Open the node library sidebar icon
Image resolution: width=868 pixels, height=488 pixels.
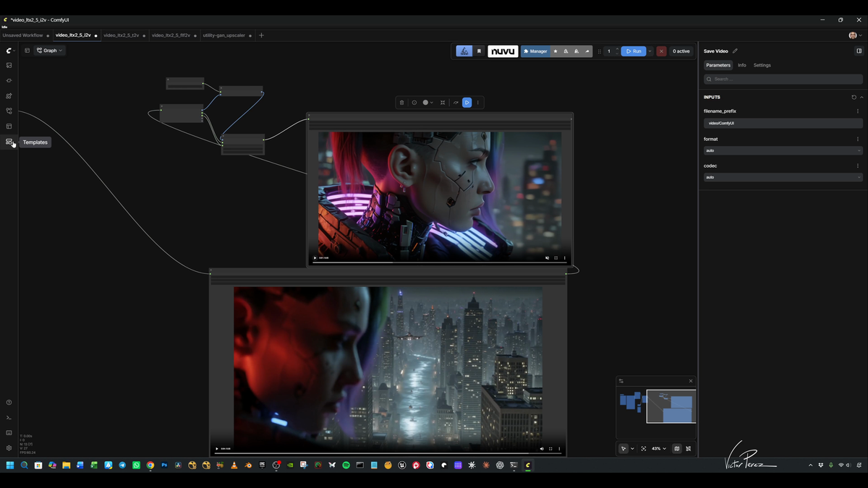(9, 80)
